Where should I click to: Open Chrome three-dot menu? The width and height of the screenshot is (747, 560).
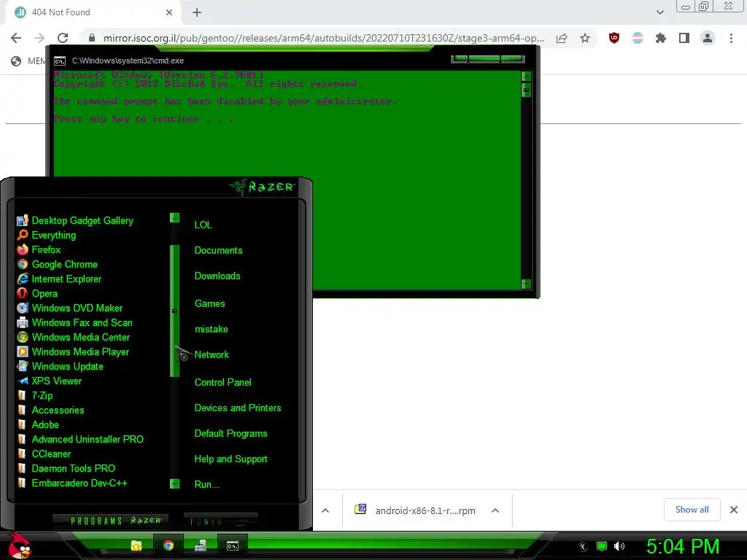731,38
